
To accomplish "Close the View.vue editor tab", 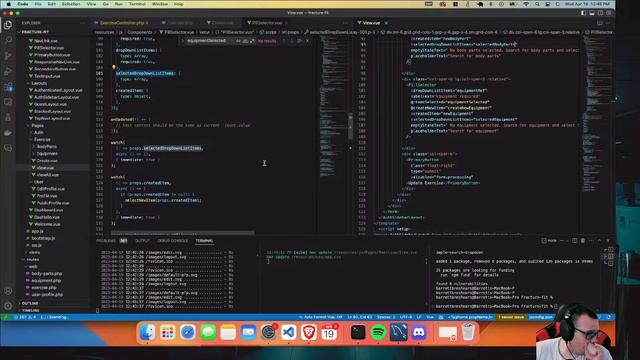I will (386, 23).
